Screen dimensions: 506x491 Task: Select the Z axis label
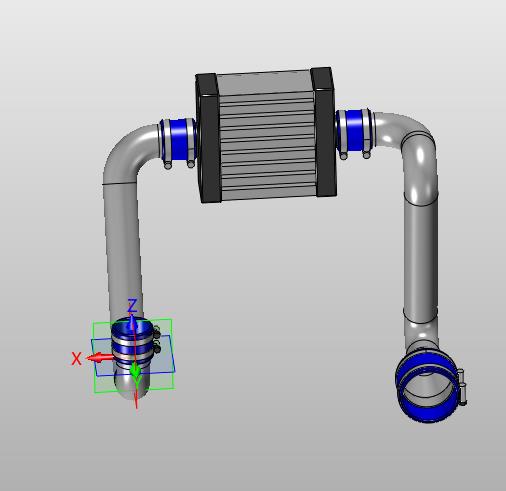pyautogui.click(x=133, y=305)
